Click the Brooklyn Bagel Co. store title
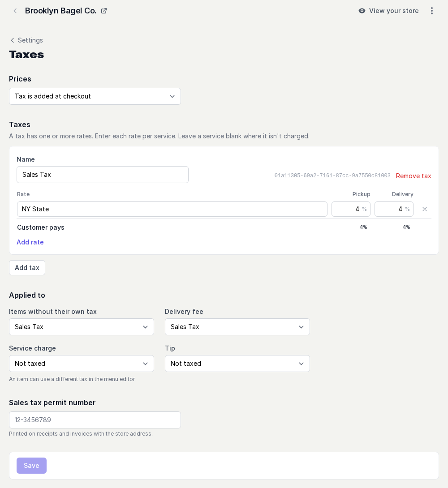The height and width of the screenshot is (488, 448). [x=61, y=11]
